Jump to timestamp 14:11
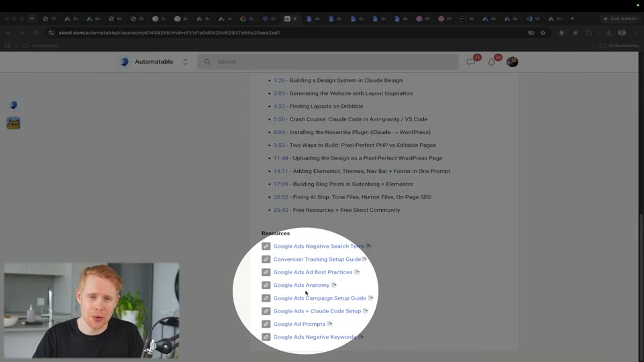This screenshot has width=644, height=362. (x=281, y=171)
